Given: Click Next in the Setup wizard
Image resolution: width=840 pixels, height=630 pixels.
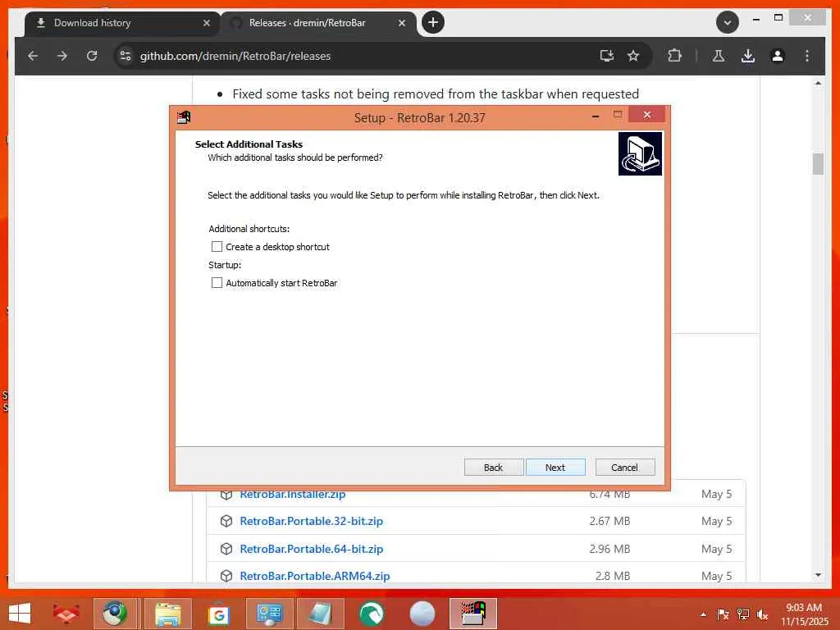Looking at the screenshot, I should point(555,467).
